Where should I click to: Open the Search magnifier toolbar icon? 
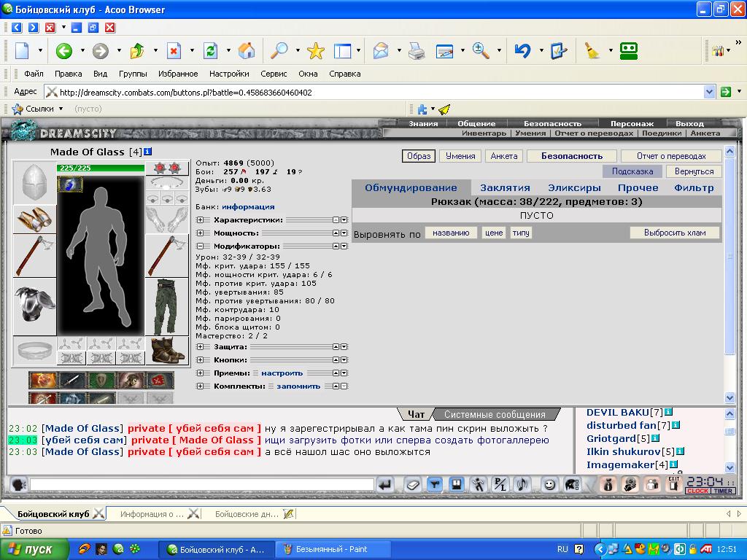[x=279, y=50]
